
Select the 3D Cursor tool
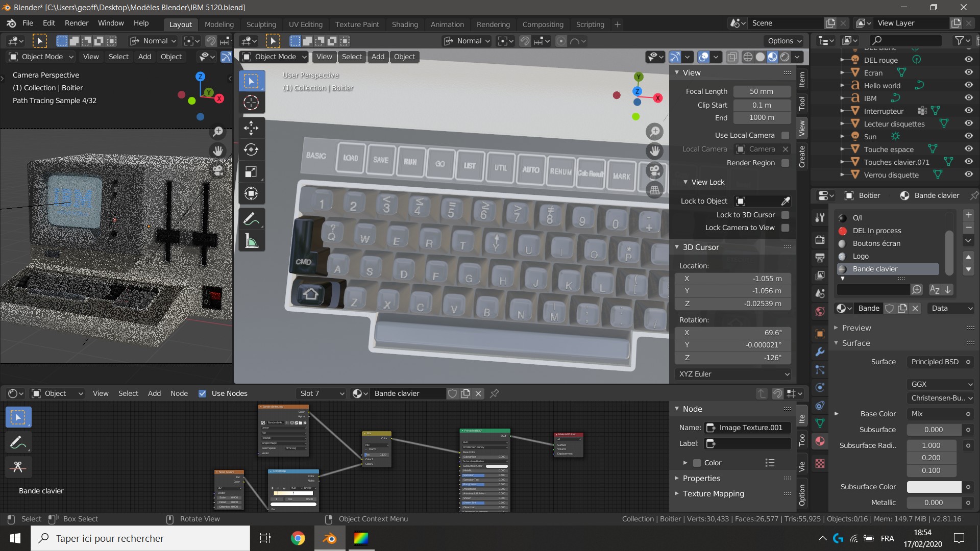pos(251,103)
